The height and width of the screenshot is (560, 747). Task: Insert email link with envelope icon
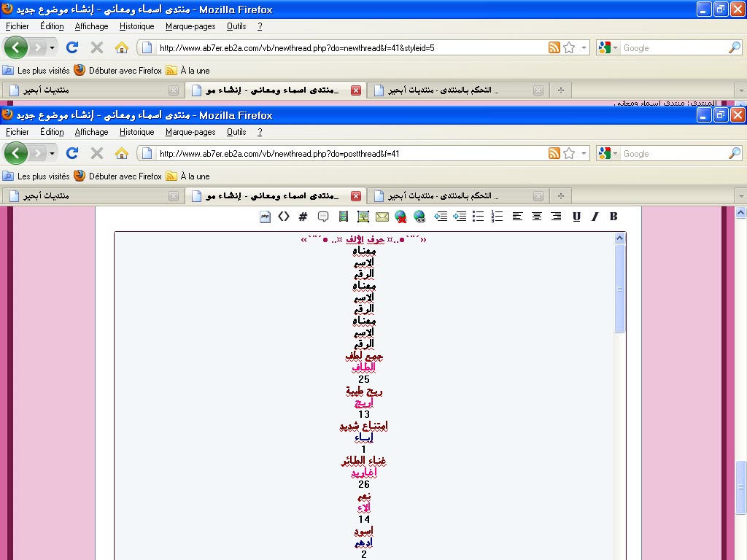pos(382,217)
